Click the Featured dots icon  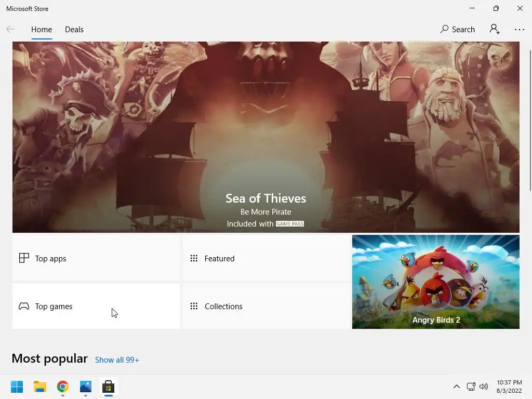pos(194,258)
